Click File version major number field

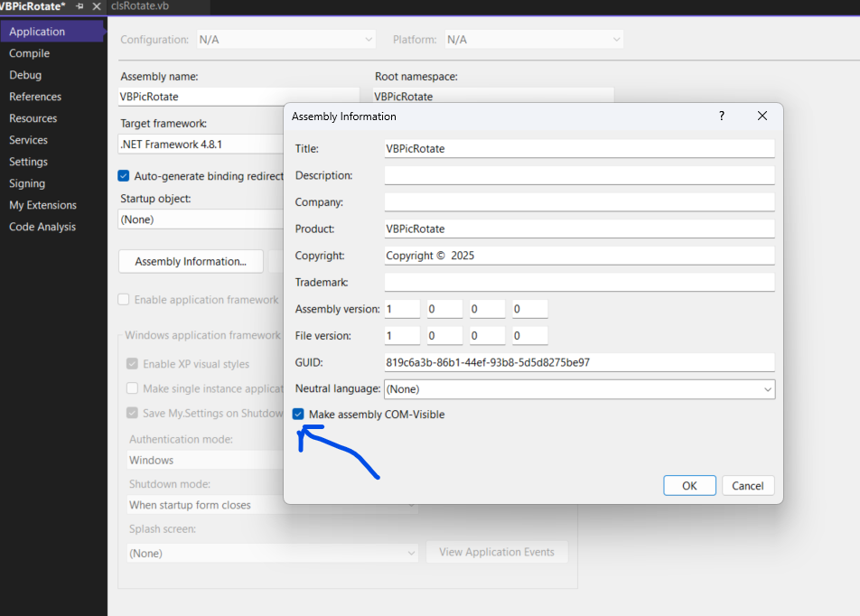coord(402,336)
